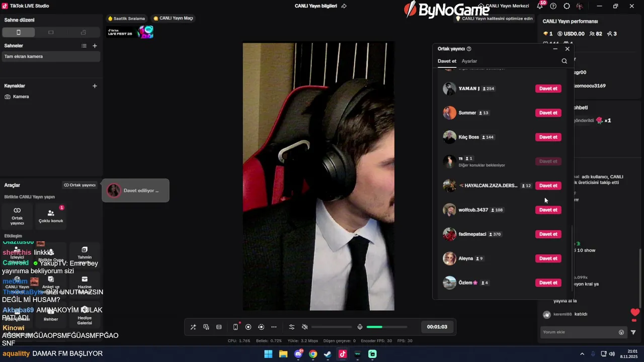The width and height of the screenshot is (644, 362).
Task: Invite Summer with Davet et
Action: (548, 113)
